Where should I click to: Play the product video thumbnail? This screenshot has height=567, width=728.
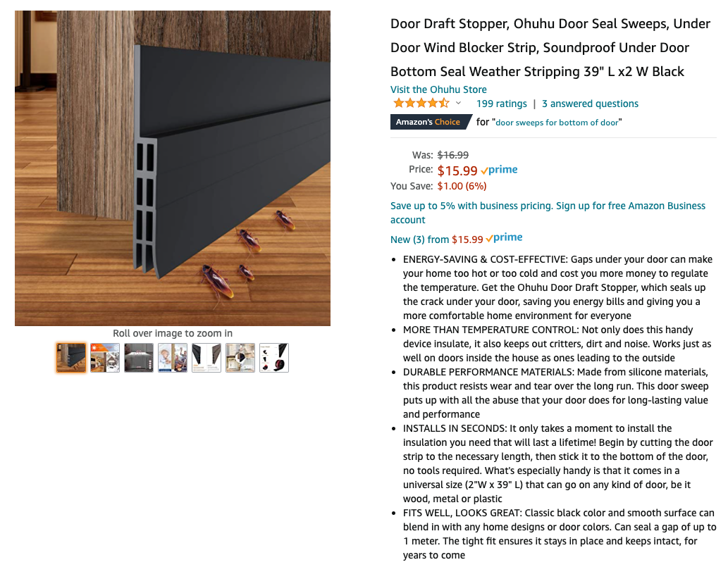[x=240, y=358]
